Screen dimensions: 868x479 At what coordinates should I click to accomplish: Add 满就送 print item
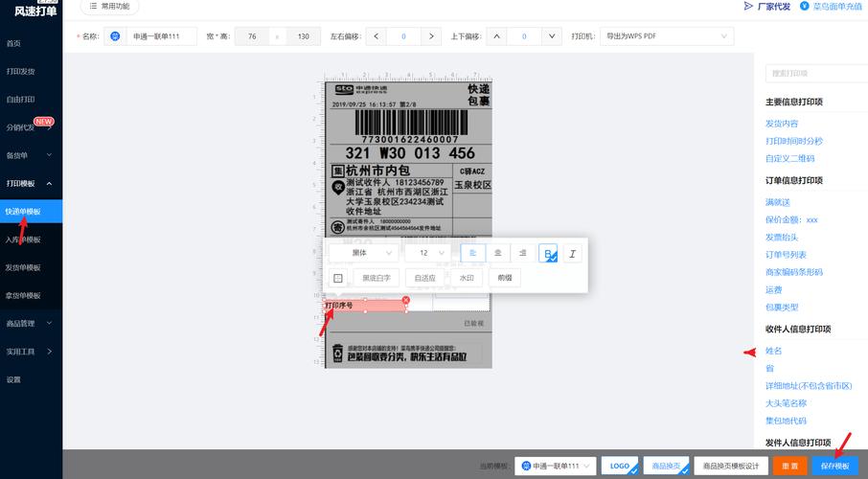tap(778, 202)
